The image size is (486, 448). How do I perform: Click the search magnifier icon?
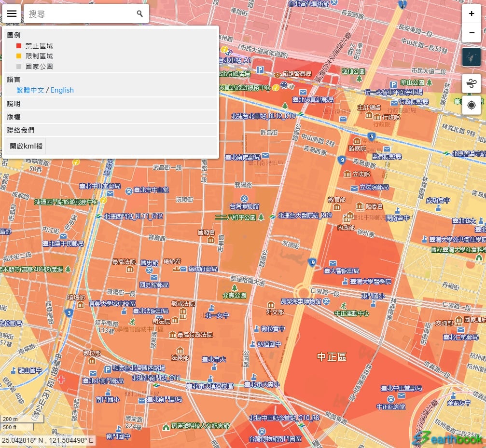pyautogui.click(x=140, y=14)
